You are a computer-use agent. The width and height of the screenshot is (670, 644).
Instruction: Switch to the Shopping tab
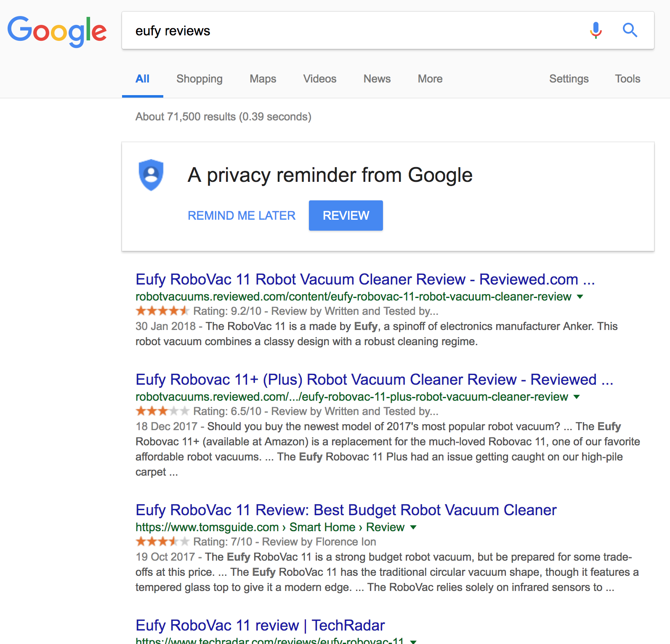[199, 79]
